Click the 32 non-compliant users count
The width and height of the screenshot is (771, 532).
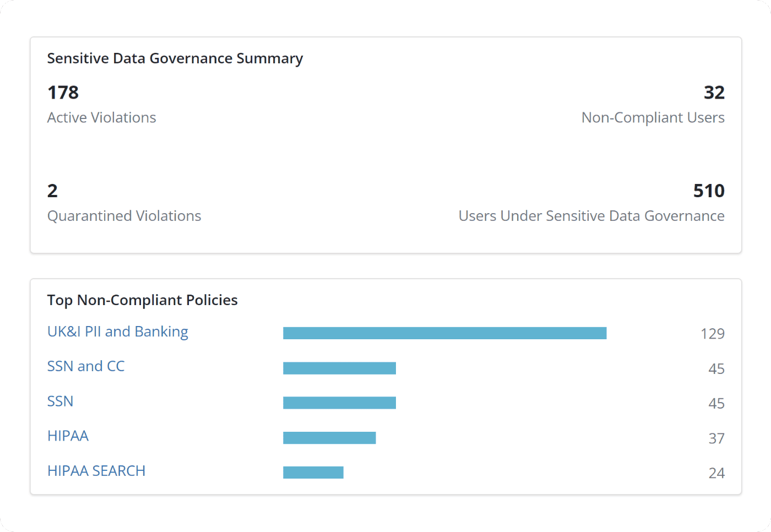coord(714,93)
